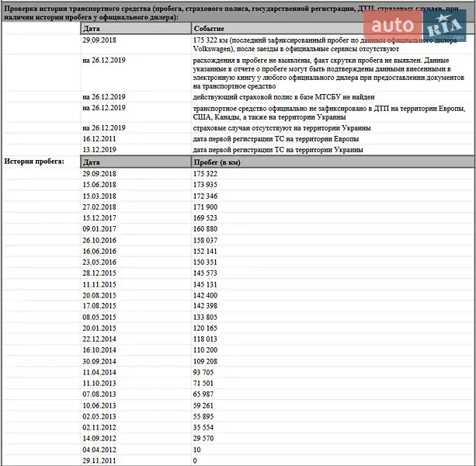Select the 13.12.2019 Ukraine registration date
This screenshot has width=476, height=466.
pos(99,149)
